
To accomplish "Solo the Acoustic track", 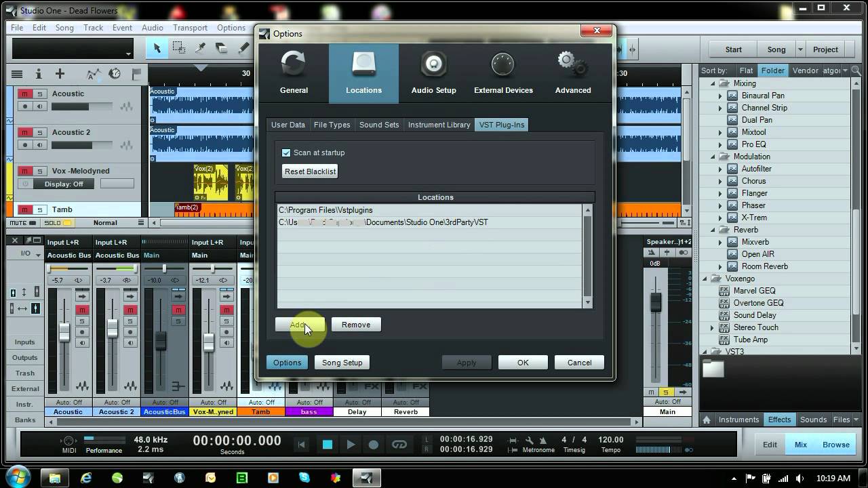I will coord(39,94).
